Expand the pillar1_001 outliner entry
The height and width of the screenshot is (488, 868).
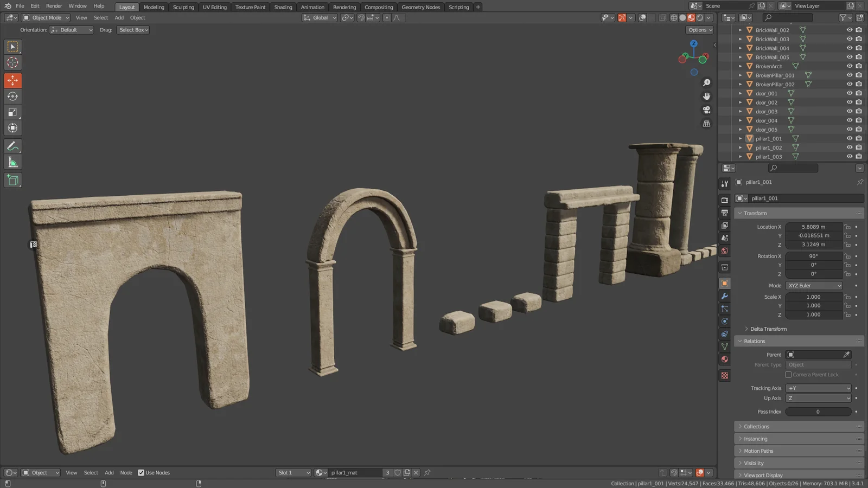click(x=741, y=138)
